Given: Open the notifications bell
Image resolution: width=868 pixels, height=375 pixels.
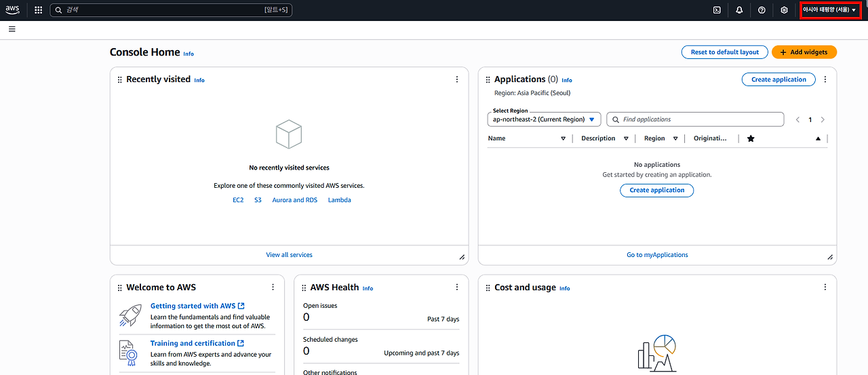Looking at the screenshot, I should [739, 10].
